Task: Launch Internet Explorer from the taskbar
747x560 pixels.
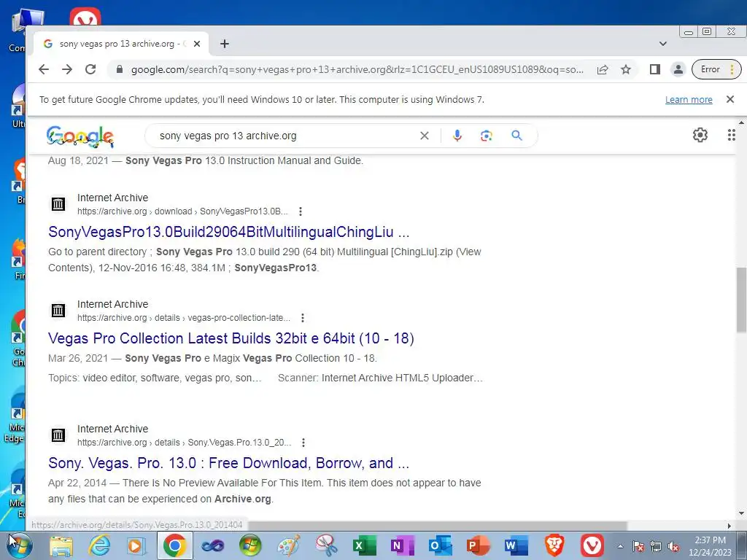Action: coord(99,546)
